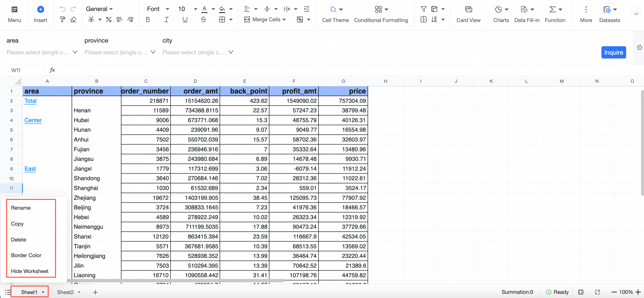This screenshot has width=644, height=298.
Task: Open Card View
Action: 468,14
